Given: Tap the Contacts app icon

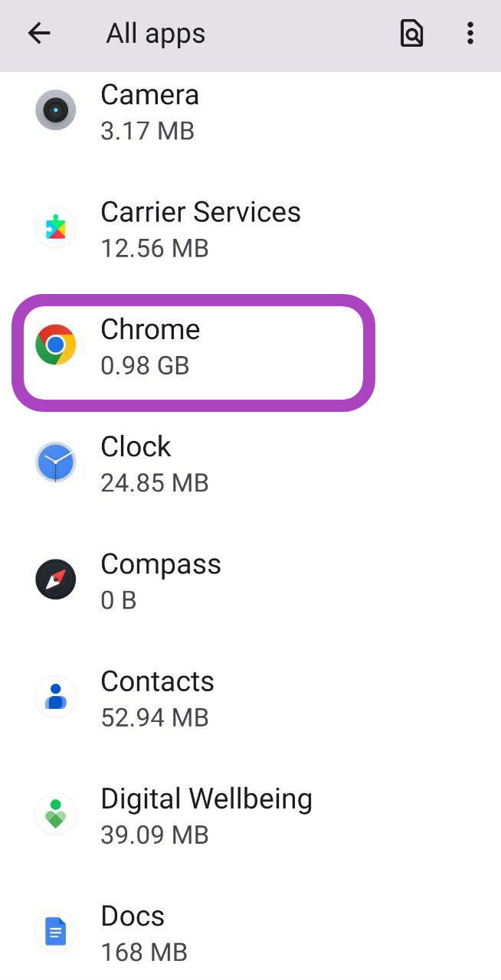Looking at the screenshot, I should click(55, 697).
